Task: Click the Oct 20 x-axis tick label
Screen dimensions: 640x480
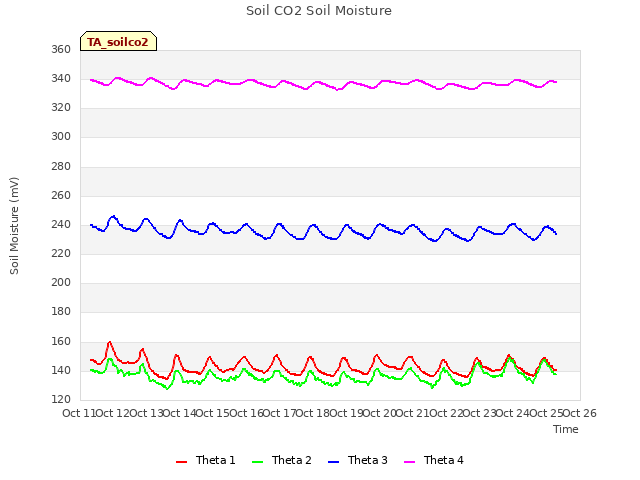Action: (x=380, y=413)
